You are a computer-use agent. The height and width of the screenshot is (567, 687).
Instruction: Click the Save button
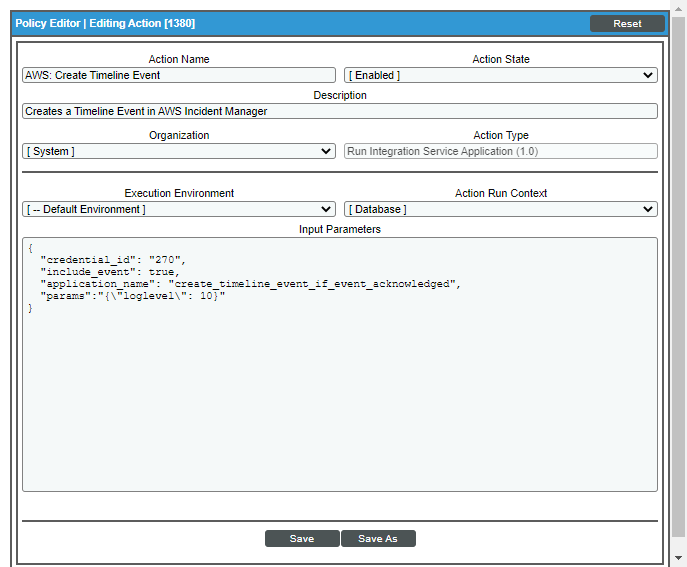[302, 539]
